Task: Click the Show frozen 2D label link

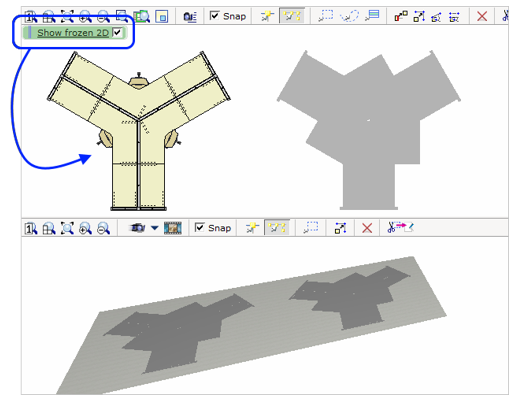Action: 73,33
